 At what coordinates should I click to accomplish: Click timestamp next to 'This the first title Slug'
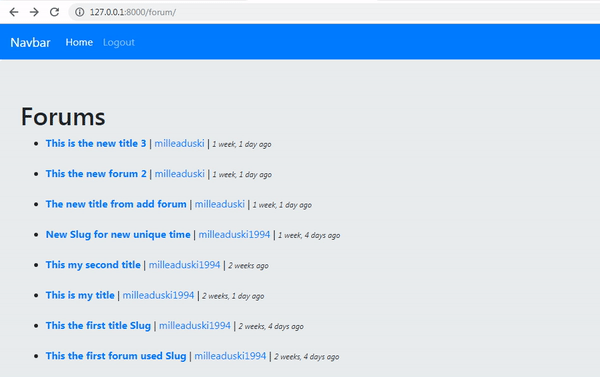(271, 326)
